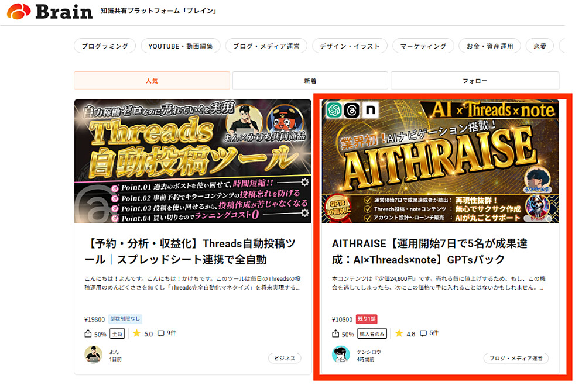
Task: Switch to the 人気 tab
Action: [152, 81]
